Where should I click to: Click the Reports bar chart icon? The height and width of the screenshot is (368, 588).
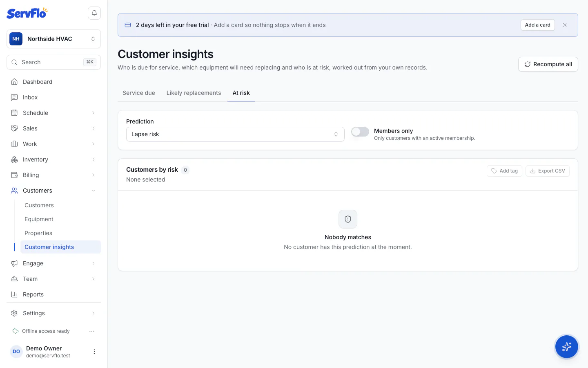[x=14, y=294]
